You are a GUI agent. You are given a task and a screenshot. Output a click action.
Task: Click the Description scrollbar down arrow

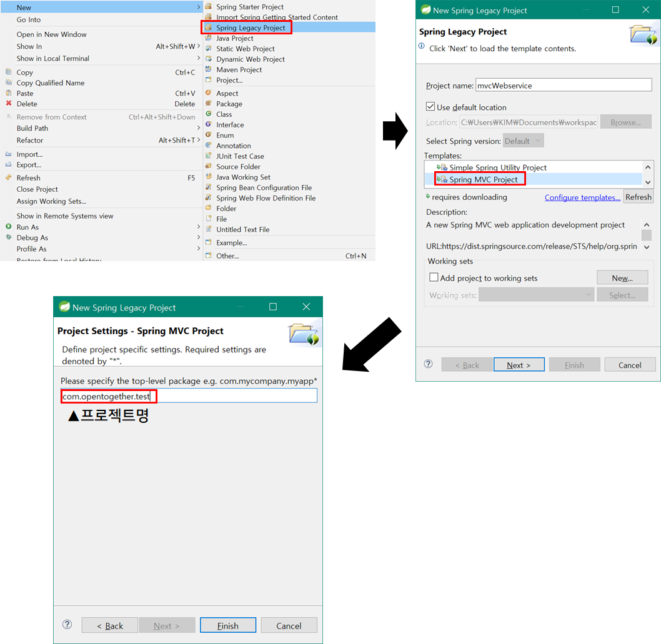(x=647, y=247)
